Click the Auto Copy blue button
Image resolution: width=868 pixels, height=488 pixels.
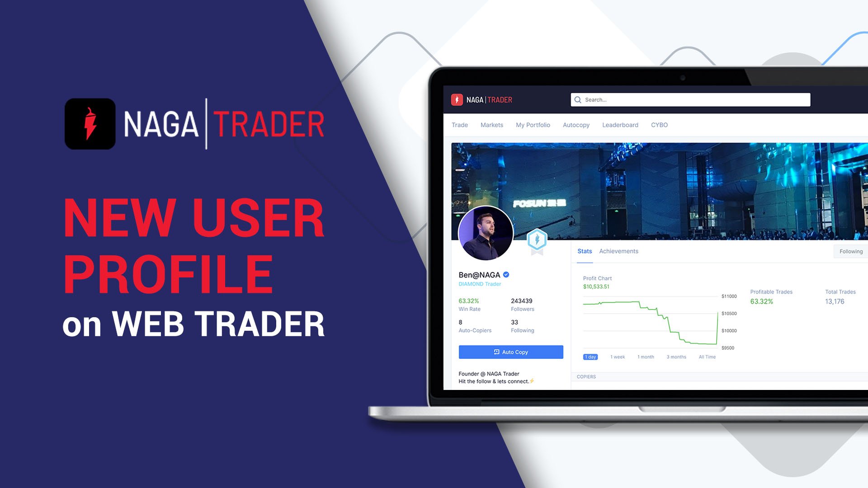(511, 352)
